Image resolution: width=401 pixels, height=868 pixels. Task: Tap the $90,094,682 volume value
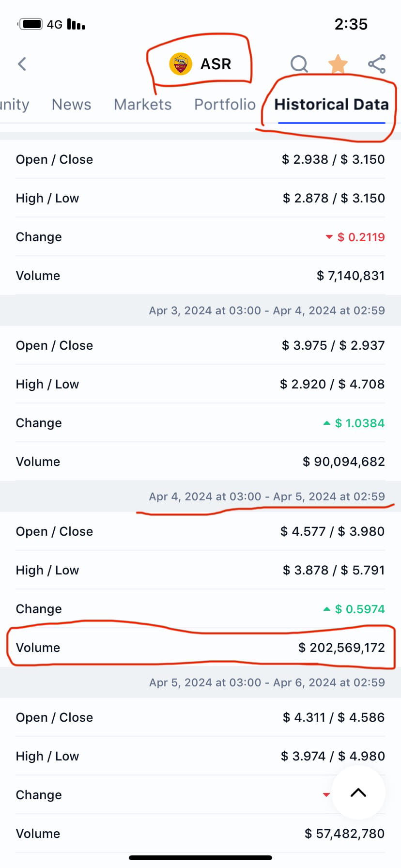click(x=344, y=462)
